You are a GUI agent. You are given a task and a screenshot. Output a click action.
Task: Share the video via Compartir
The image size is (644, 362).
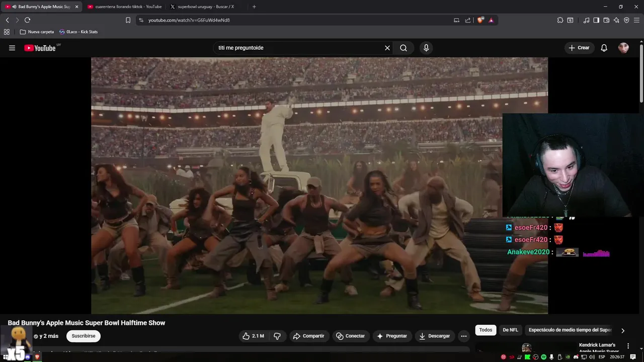click(x=309, y=336)
